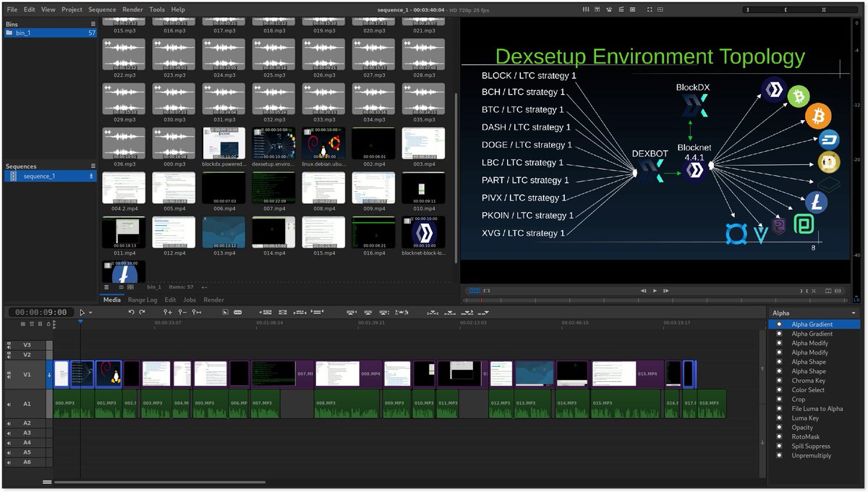This screenshot has width=868, height=492.
Task: Click the timeline zoom in icon
Action: click(x=168, y=312)
